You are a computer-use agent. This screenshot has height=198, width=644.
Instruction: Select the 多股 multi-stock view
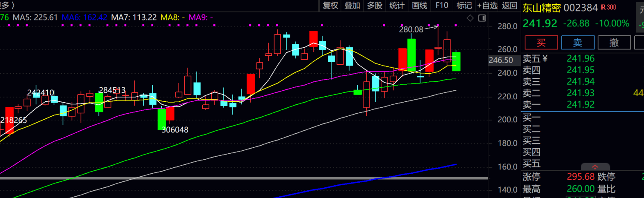(375, 6)
